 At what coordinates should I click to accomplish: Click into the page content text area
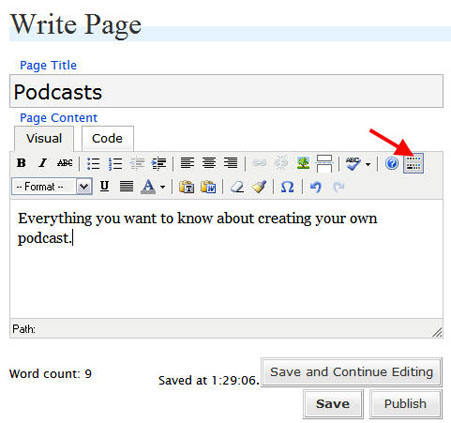pos(226,259)
